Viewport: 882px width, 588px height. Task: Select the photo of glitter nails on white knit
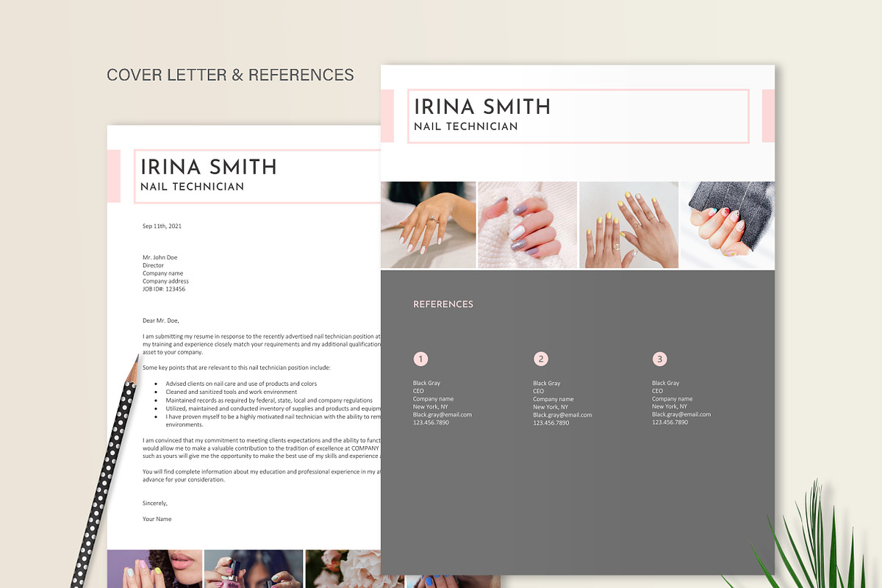528,225
